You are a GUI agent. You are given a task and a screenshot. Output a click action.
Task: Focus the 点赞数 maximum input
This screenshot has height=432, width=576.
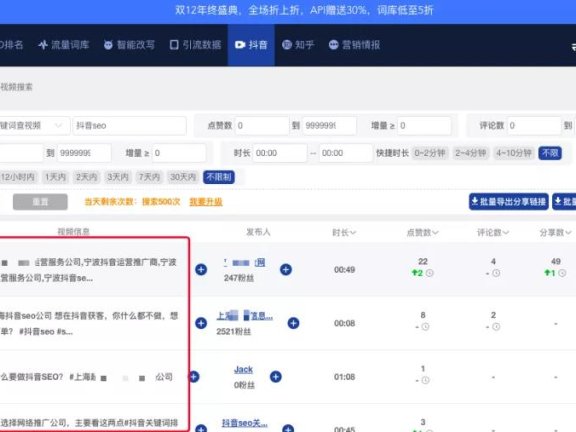pos(329,126)
